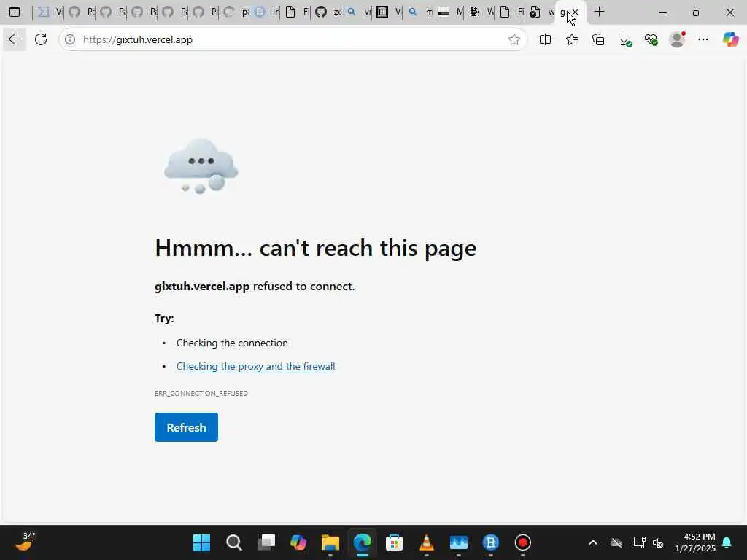Open Settings and more menu

click(x=703, y=39)
